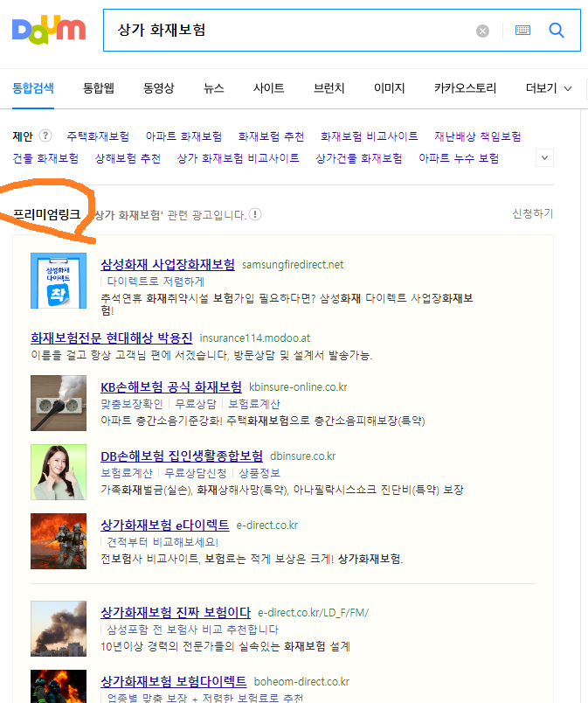This screenshot has height=703, width=588.
Task: Click 신청하기 link
Action: pos(533,213)
